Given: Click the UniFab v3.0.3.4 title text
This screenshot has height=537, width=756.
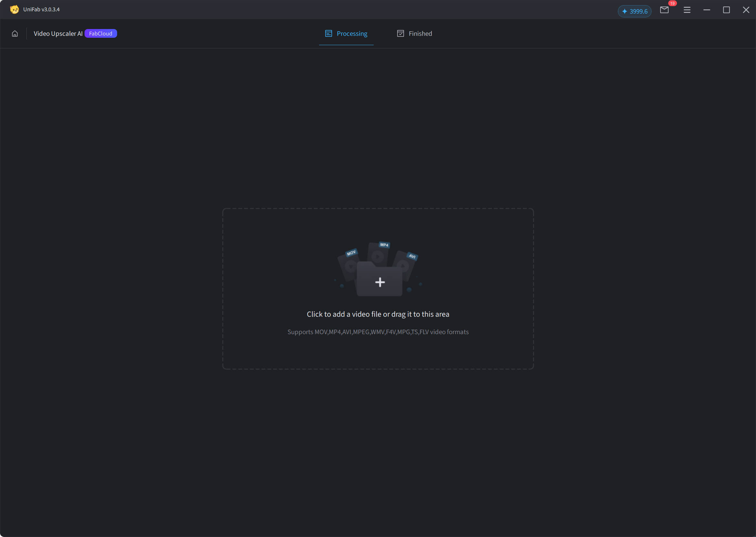Looking at the screenshot, I should coord(41,10).
